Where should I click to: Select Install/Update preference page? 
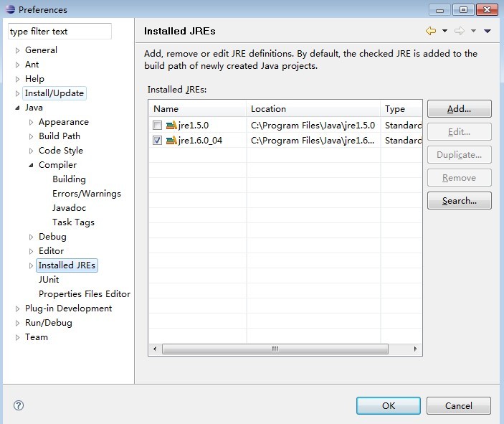[54, 93]
